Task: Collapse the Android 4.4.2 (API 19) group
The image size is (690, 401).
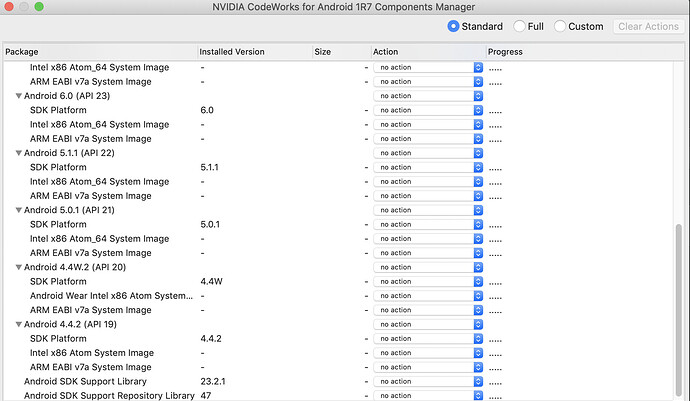Action: [x=18, y=324]
